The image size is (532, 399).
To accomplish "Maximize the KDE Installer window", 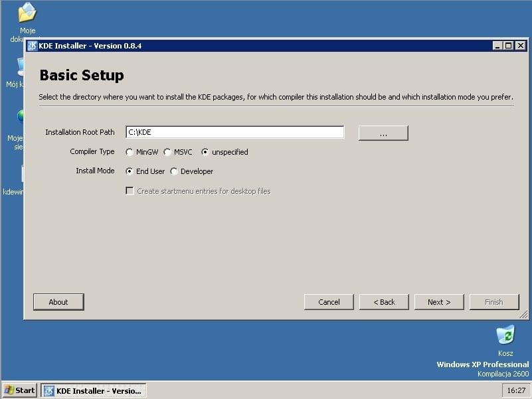I will pos(508,46).
